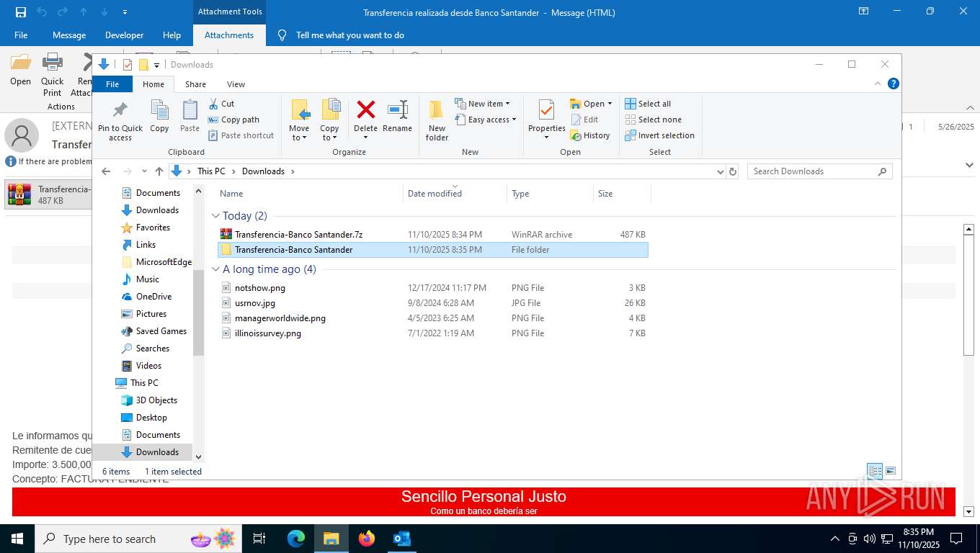Select Transferencia-Banco Santander.7z archive
The image size is (980, 553).
(432, 235)
